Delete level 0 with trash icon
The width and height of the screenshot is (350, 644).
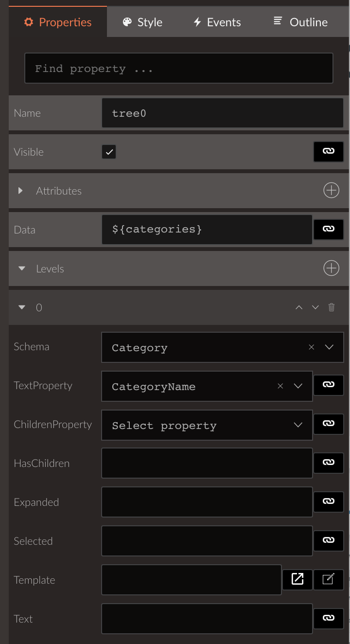332,307
